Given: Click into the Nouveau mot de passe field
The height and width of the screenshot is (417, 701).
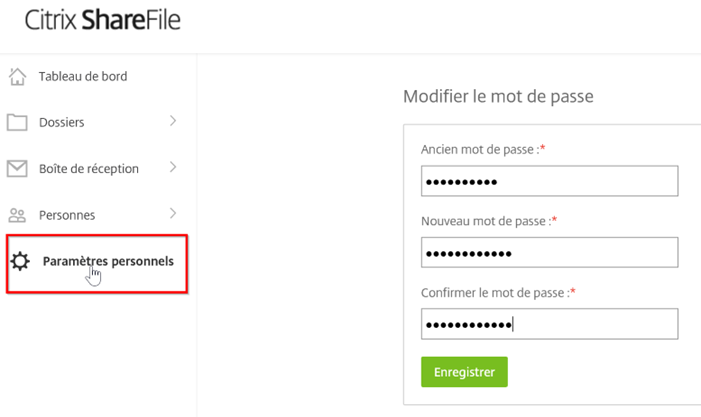Looking at the screenshot, I should point(549,252).
